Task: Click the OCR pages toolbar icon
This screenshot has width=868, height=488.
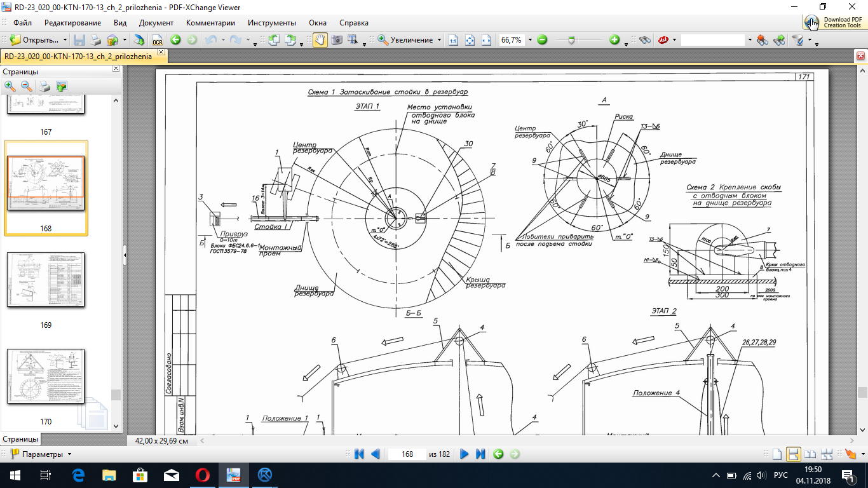Action: tap(157, 40)
